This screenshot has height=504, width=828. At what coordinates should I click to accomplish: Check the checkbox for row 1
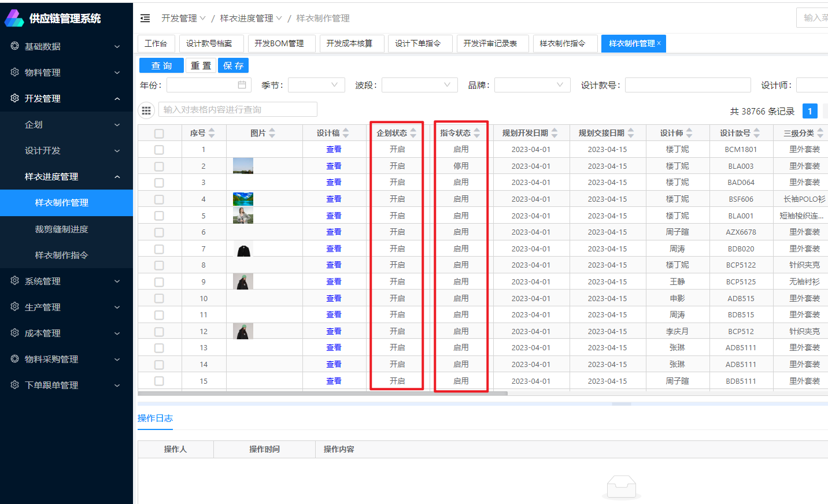click(159, 150)
